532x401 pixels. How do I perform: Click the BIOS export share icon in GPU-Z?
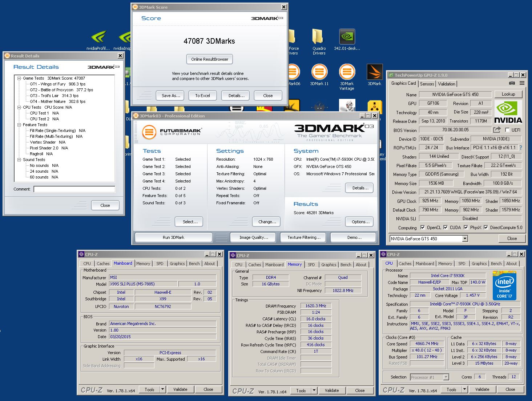click(x=497, y=130)
